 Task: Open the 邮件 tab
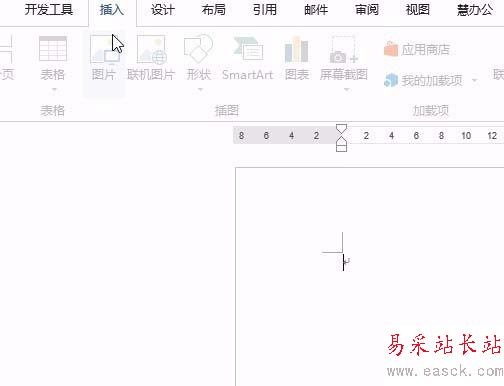click(x=316, y=10)
